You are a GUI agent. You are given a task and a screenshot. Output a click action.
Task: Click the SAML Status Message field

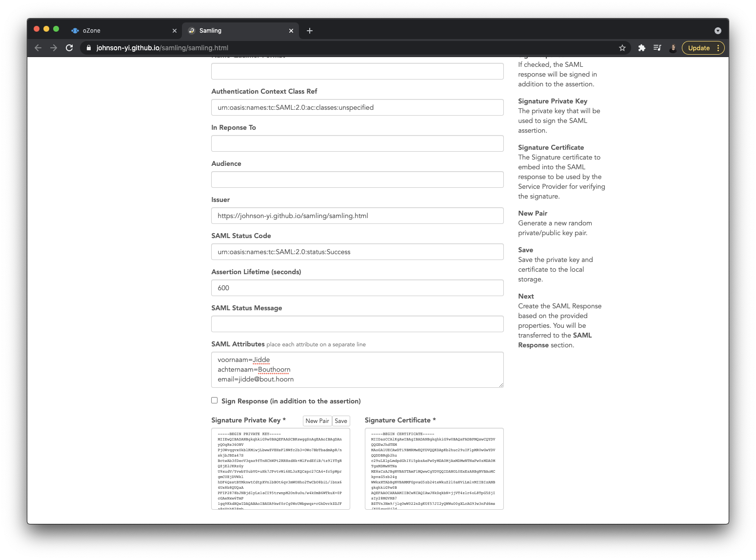point(357,324)
